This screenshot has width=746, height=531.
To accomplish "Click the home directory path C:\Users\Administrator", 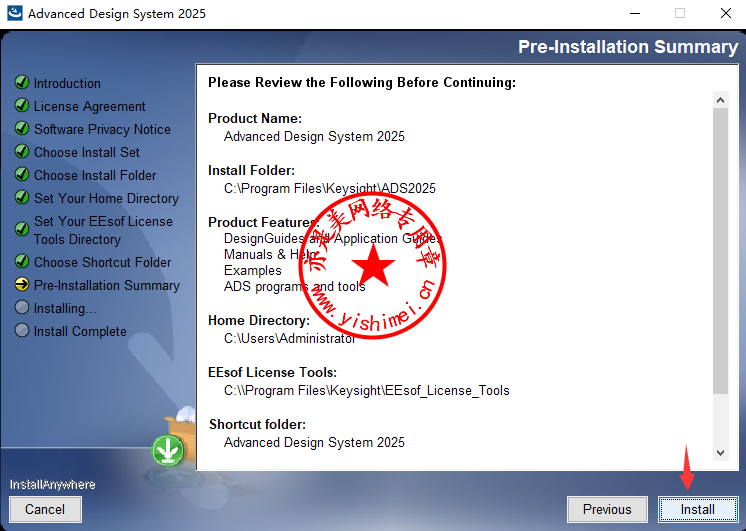I will tap(290, 338).
